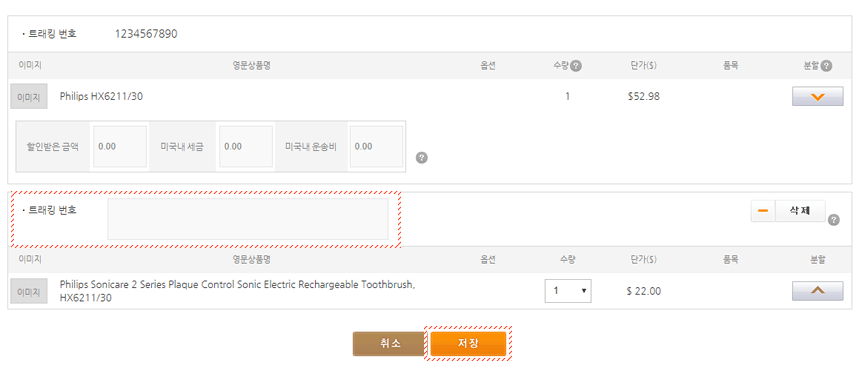The width and height of the screenshot is (860, 368).
Task: Click help icon beside 미국내 운송비 field
Action: click(422, 158)
